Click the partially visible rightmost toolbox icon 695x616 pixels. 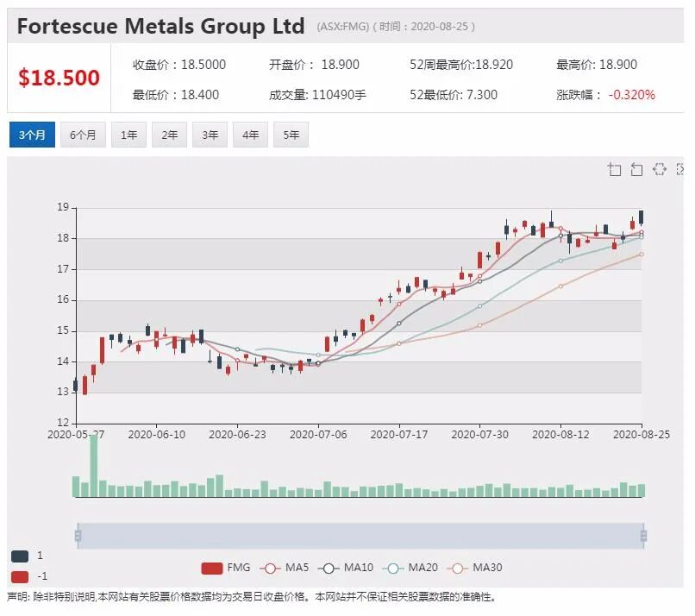click(680, 169)
